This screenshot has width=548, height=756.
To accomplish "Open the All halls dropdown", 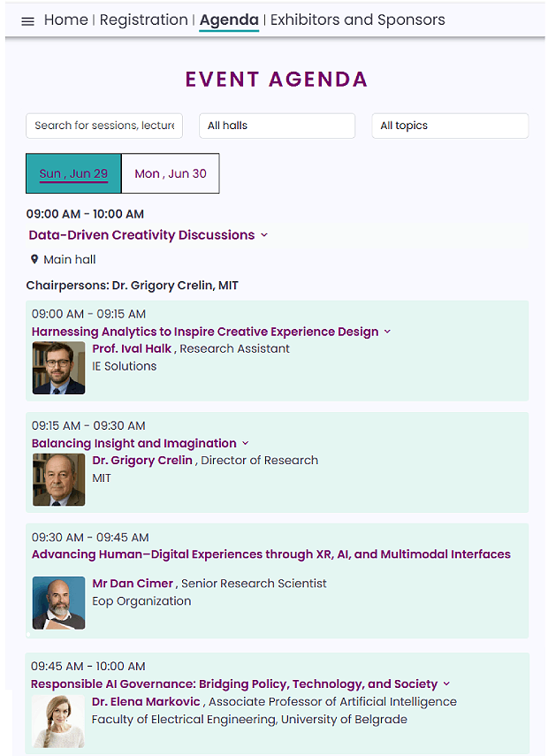I will [277, 126].
